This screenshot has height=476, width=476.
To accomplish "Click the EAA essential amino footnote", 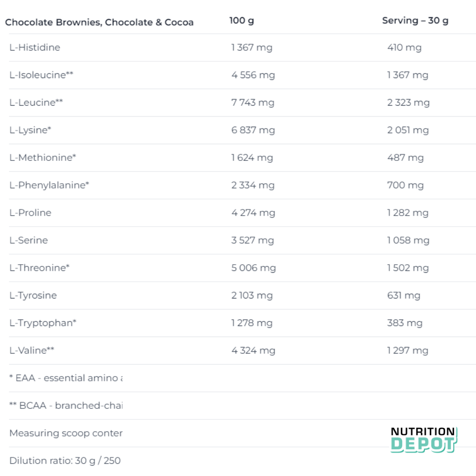I will click(66, 378).
